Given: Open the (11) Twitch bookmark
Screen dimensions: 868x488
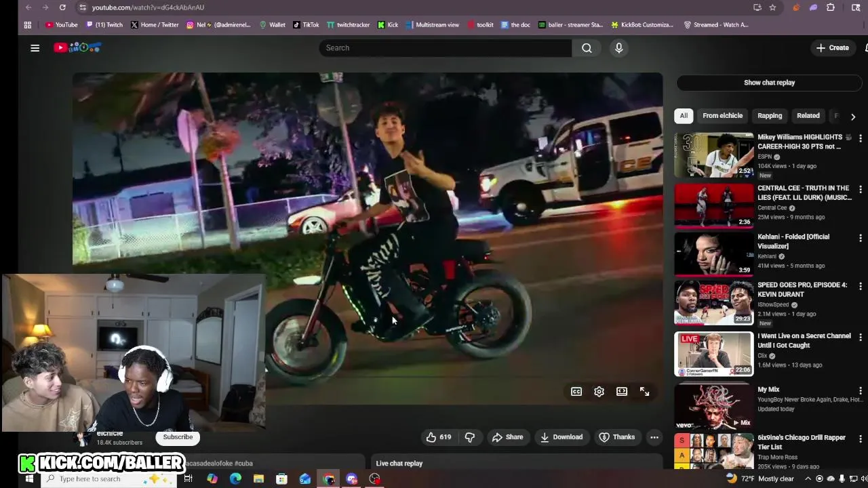Looking at the screenshot, I should coord(103,25).
